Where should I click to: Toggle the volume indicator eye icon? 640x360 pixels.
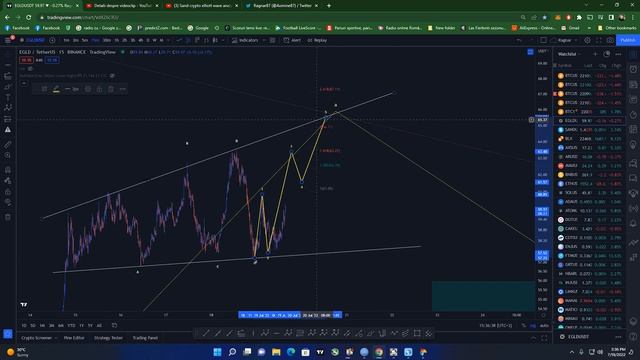pyautogui.click(x=30, y=69)
